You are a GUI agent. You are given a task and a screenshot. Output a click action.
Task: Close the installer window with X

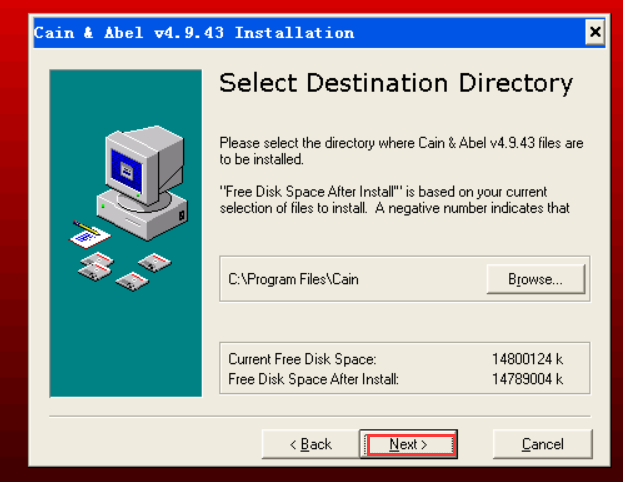(x=595, y=32)
